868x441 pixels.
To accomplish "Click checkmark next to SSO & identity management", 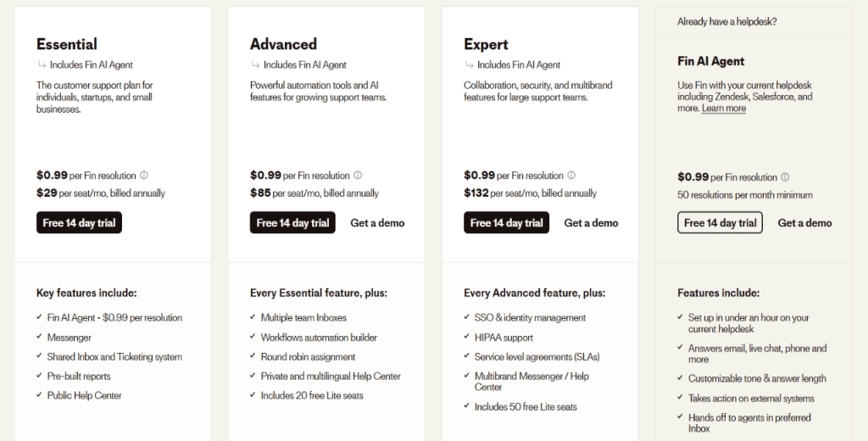I will coord(467,317).
